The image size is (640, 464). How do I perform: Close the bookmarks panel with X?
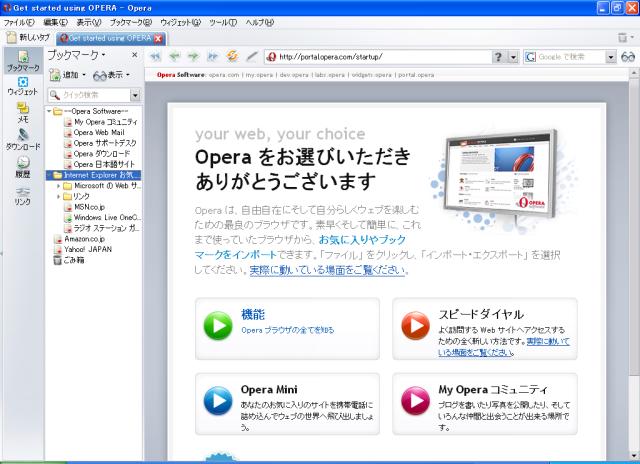click(135, 54)
